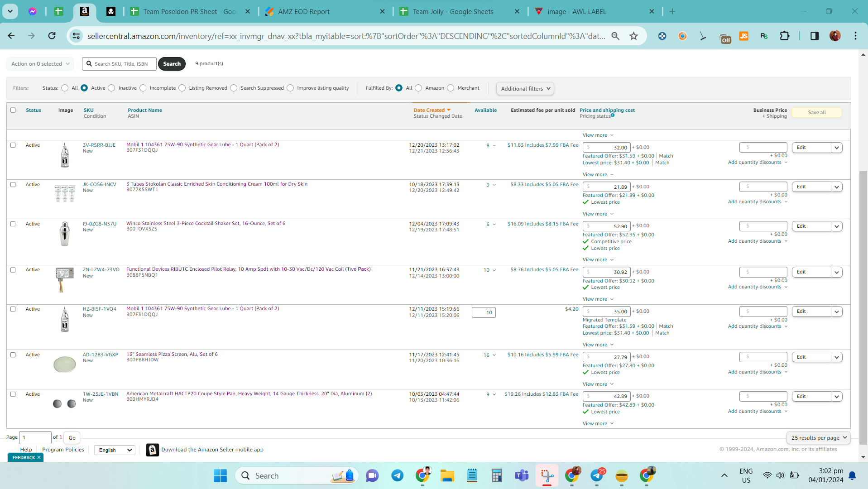Image resolution: width=868 pixels, height=489 pixels.
Task: Click the American Metalcraft pan thumbnail
Action: click(65, 404)
